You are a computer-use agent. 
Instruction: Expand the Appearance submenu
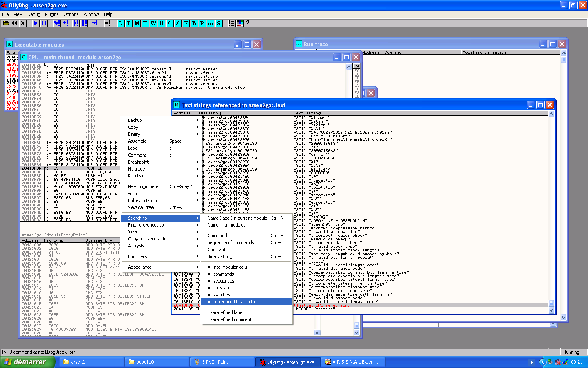160,267
